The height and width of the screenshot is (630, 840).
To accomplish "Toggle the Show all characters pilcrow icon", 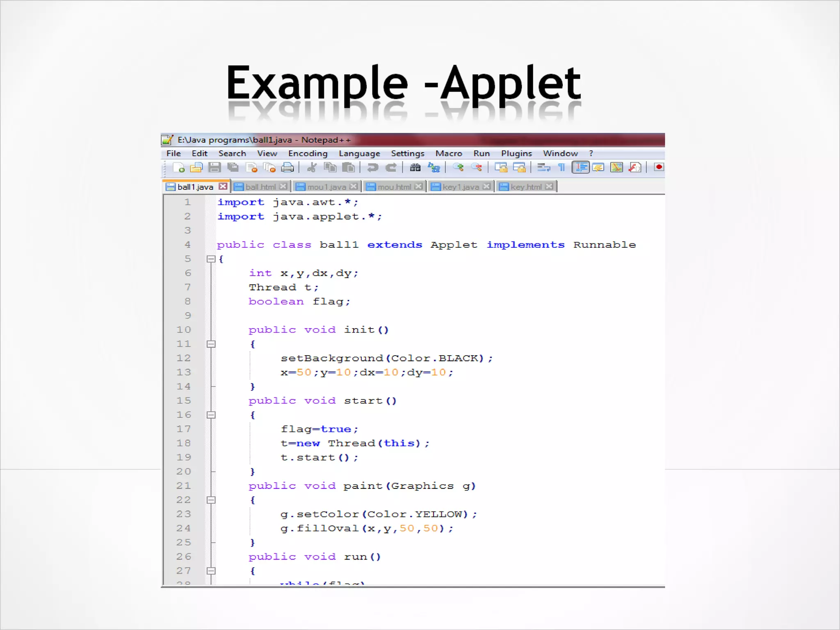I will pos(562,167).
